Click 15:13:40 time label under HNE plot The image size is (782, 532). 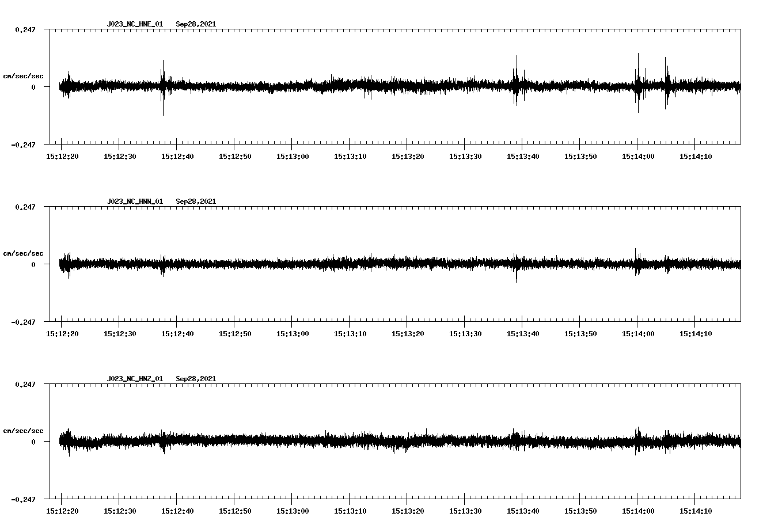523,157
